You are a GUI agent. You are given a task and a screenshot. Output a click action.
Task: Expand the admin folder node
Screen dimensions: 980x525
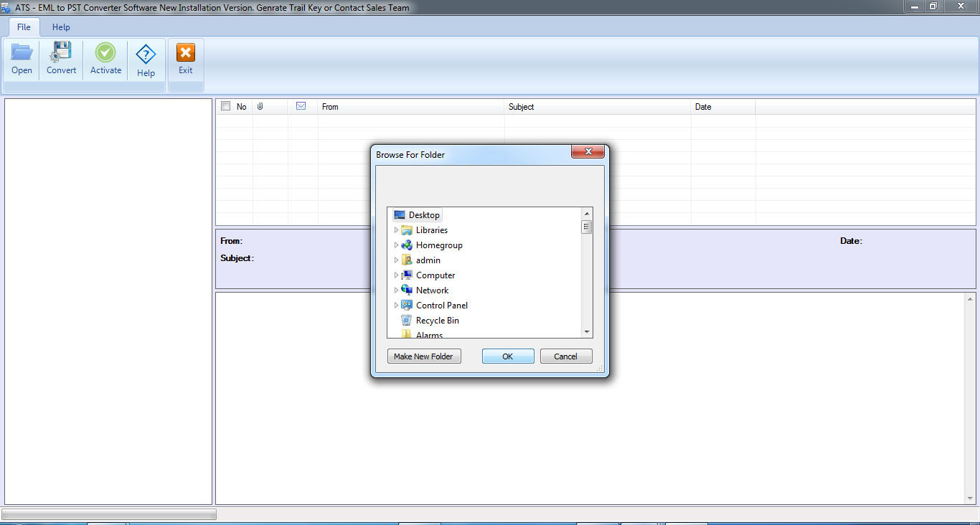click(x=396, y=260)
